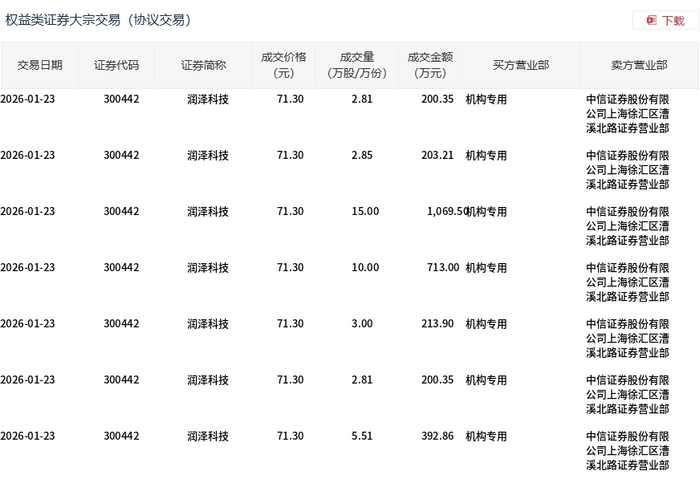This screenshot has height=483, width=700.
Task: Click the 成交价格(元) column header
Action: coord(284,65)
